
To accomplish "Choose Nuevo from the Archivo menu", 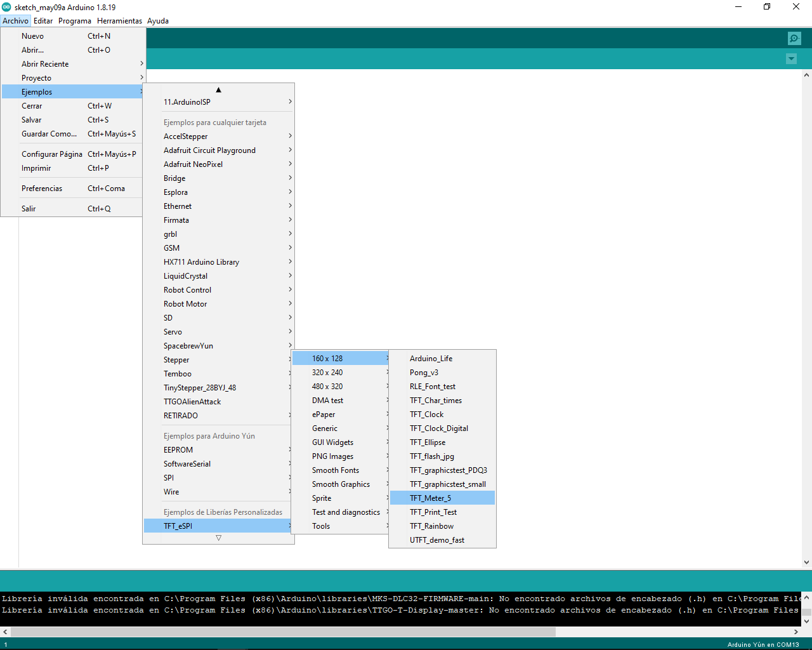I will [x=73, y=36].
